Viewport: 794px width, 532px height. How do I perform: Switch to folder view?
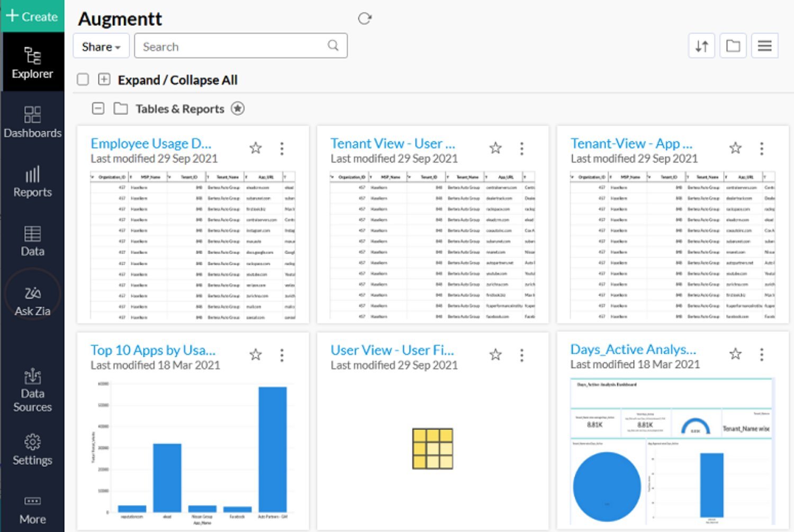click(x=733, y=46)
